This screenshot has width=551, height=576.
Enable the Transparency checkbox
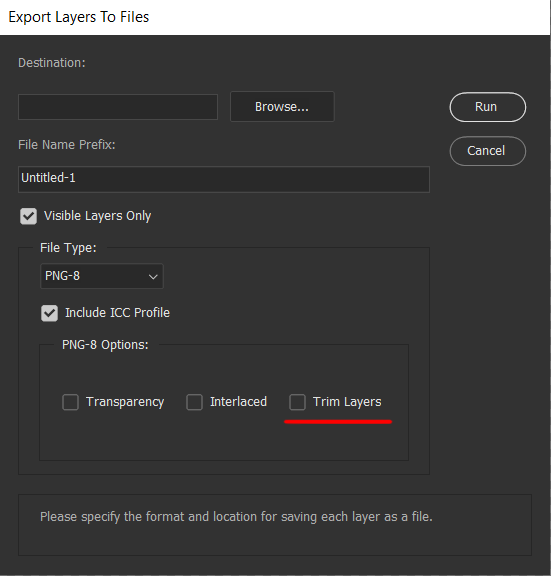click(x=71, y=402)
